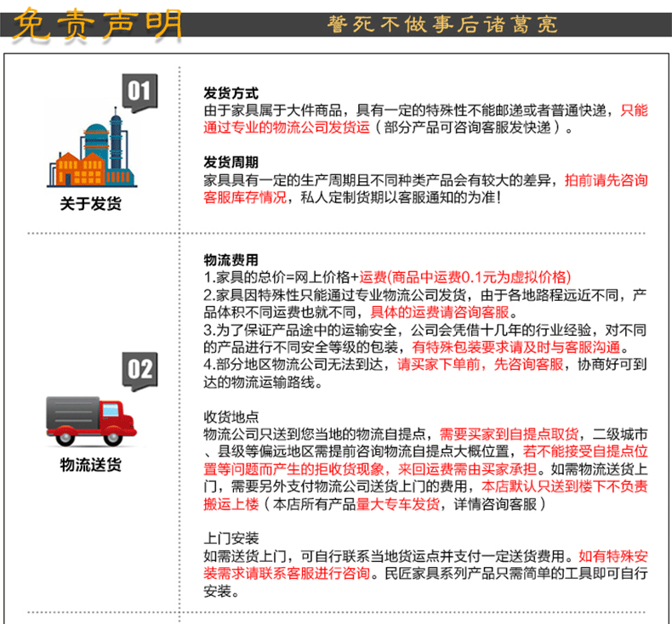Screen dimensions: 672x624
Task: Click the 收货地点 heading
Action: [x=231, y=417]
